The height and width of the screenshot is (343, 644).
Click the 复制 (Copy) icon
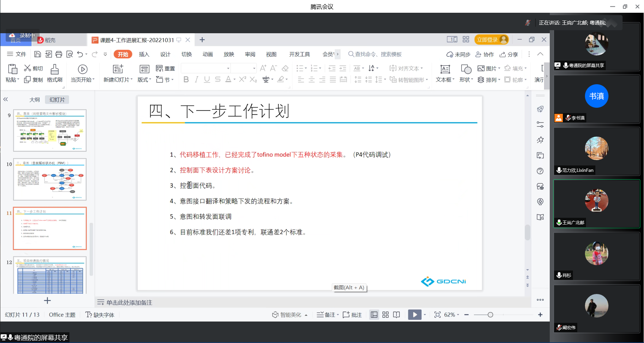(x=28, y=80)
